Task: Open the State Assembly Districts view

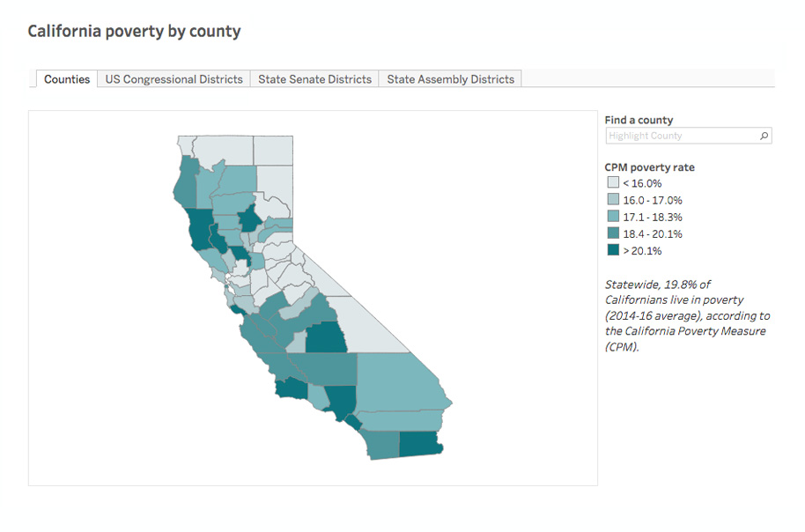Action: click(x=450, y=79)
